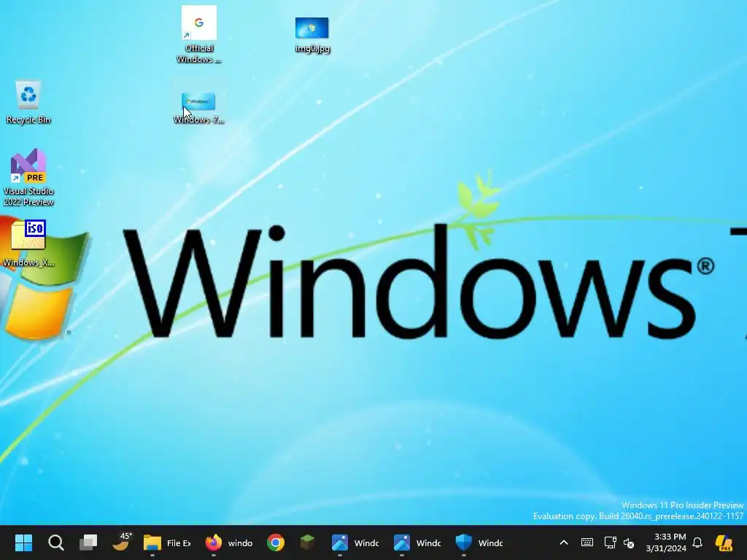747x560 pixels.
Task: Open the touch keyboard tray icon
Action: [x=587, y=542]
